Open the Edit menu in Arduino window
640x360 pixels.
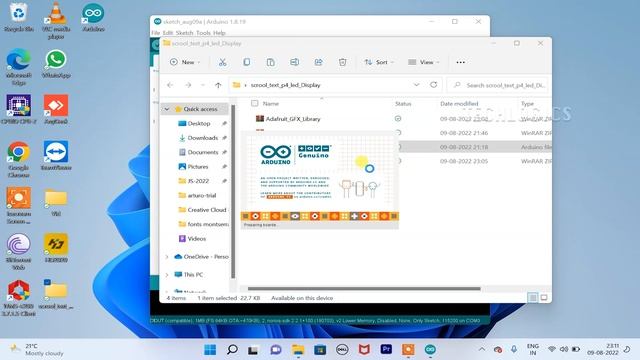point(168,33)
